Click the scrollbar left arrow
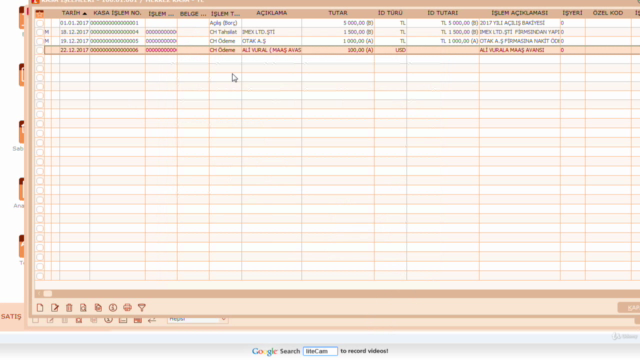The image size is (640, 360). click(x=39, y=293)
